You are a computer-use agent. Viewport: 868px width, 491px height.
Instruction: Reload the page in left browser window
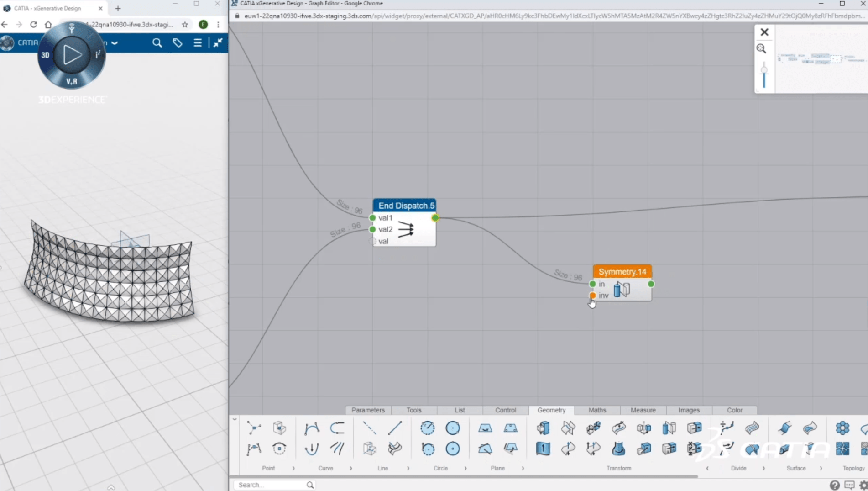(x=33, y=25)
